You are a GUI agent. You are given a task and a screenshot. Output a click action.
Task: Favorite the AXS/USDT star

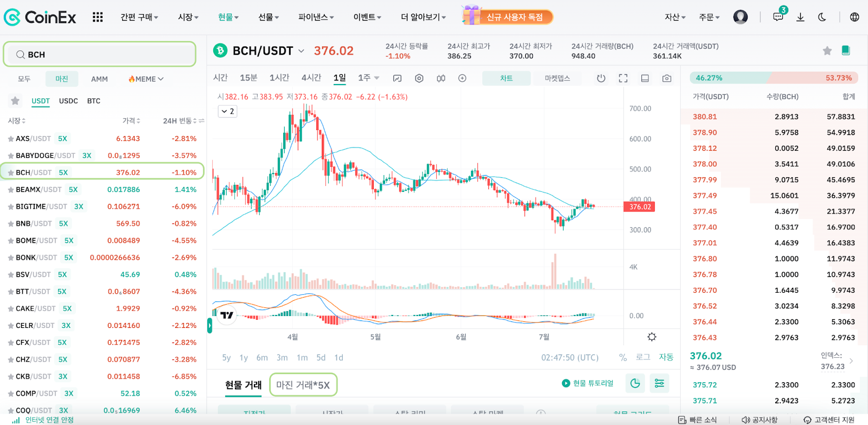(x=10, y=139)
